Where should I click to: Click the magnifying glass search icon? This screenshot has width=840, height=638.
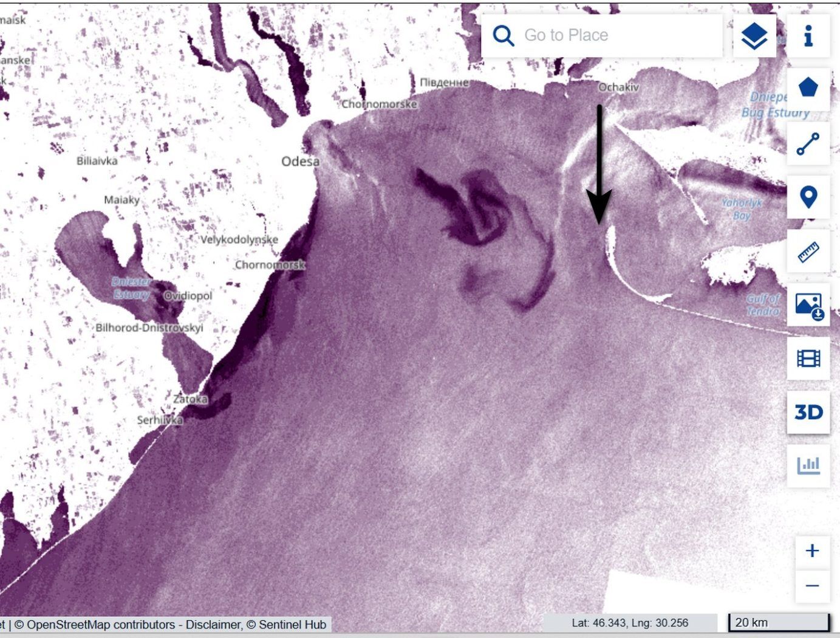[x=504, y=36]
